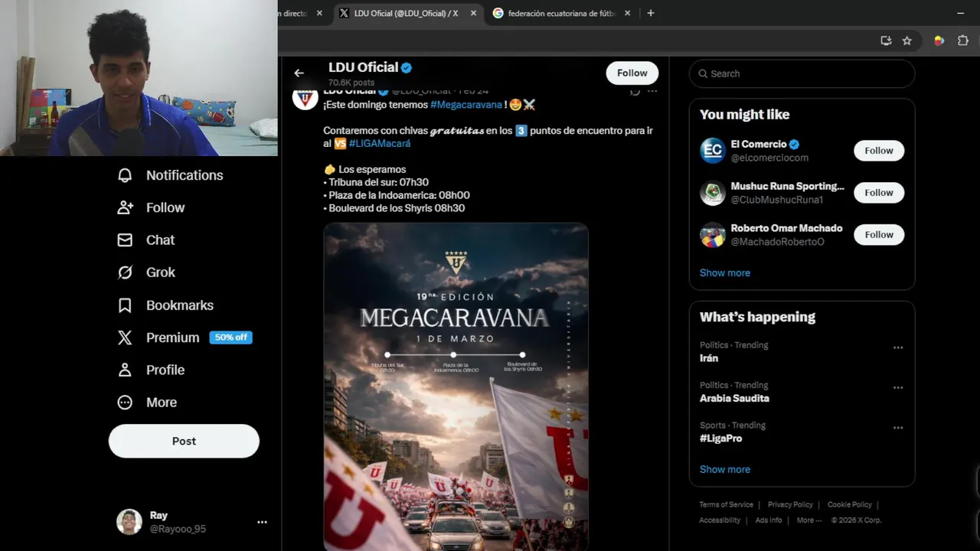Open the #LIGAMacará hashtag link

click(x=380, y=144)
